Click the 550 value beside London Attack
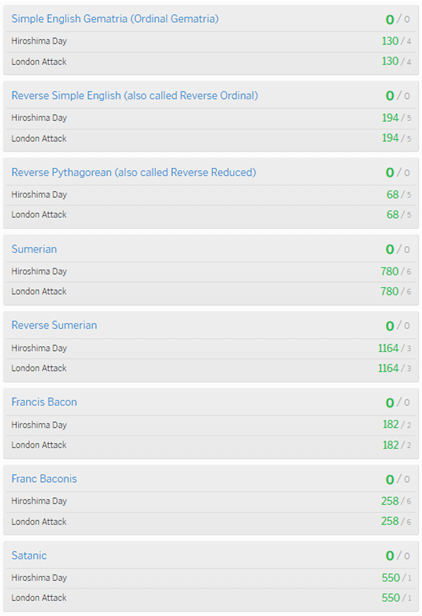Screen dimensions: 422x616 tap(391, 598)
